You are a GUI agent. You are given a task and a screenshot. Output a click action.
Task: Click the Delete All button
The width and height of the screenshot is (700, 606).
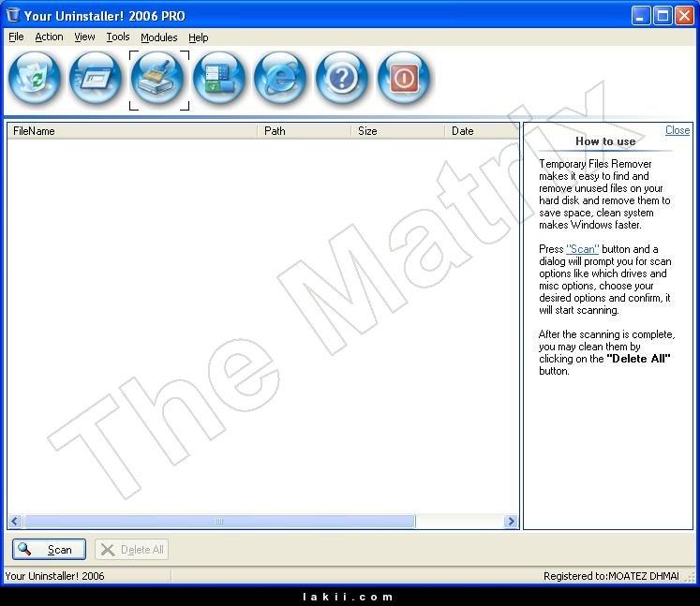pyautogui.click(x=132, y=549)
